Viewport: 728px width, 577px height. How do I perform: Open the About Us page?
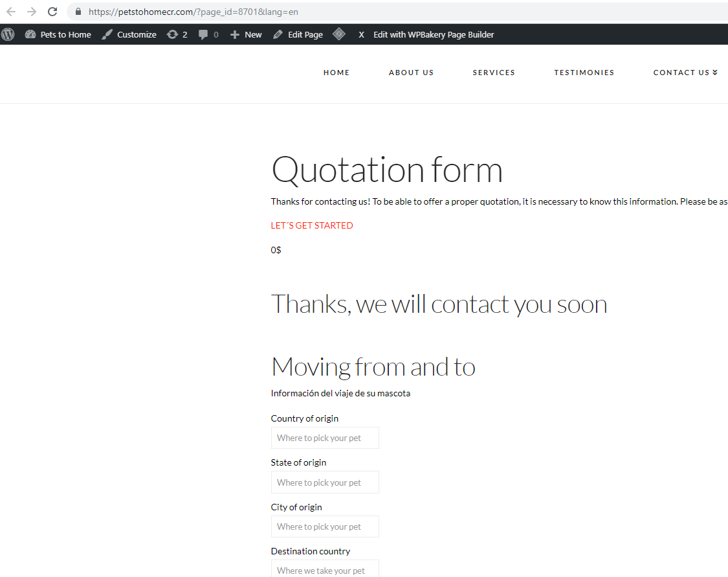411,73
